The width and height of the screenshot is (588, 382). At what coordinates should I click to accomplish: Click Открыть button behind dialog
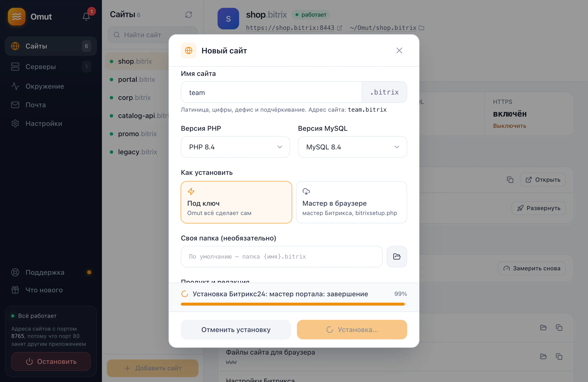tap(543, 179)
